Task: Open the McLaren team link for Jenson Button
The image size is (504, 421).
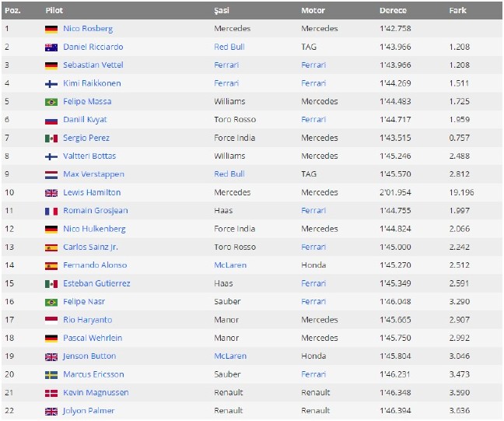Action: pyautogui.click(x=230, y=356)
